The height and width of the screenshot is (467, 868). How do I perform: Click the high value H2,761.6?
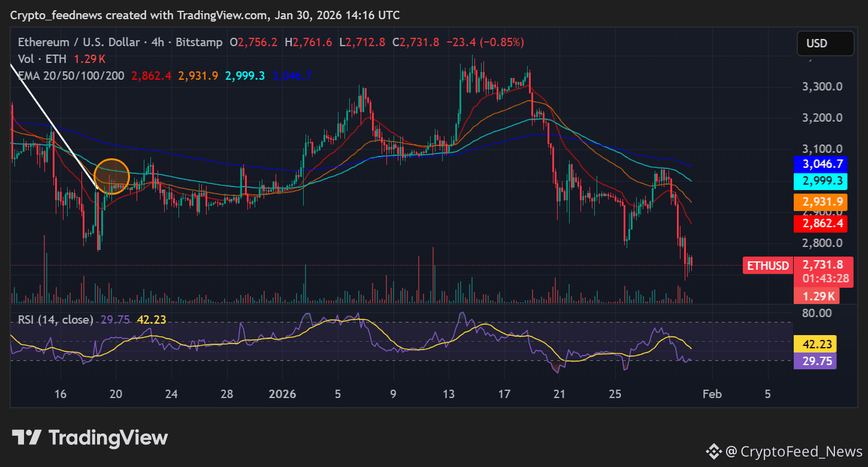point(309,43)
